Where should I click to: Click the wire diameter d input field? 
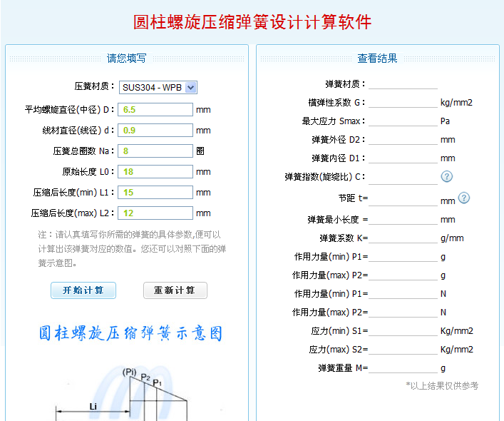tap(155, 131)
